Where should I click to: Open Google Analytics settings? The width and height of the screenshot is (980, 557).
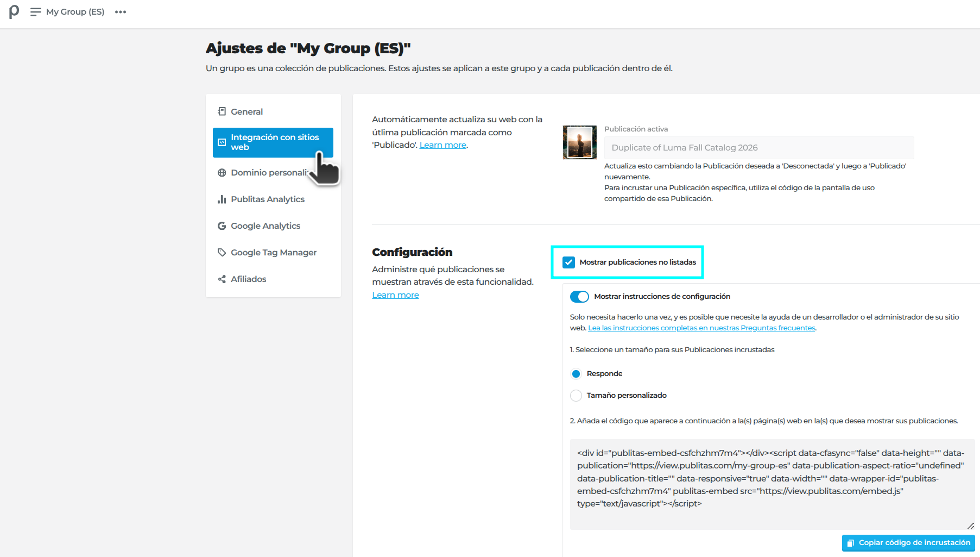pos(273,226)
